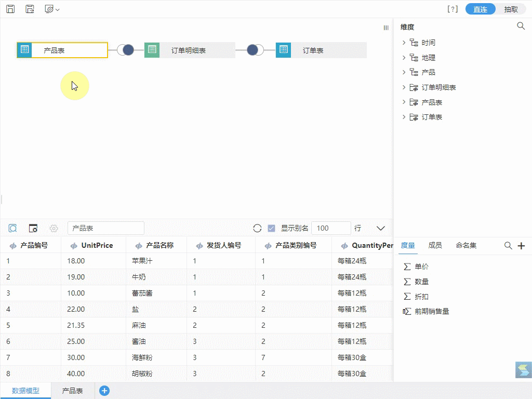Click the blue add tab plus button
This screenshot has height=399, width=532.
(104, 391)
